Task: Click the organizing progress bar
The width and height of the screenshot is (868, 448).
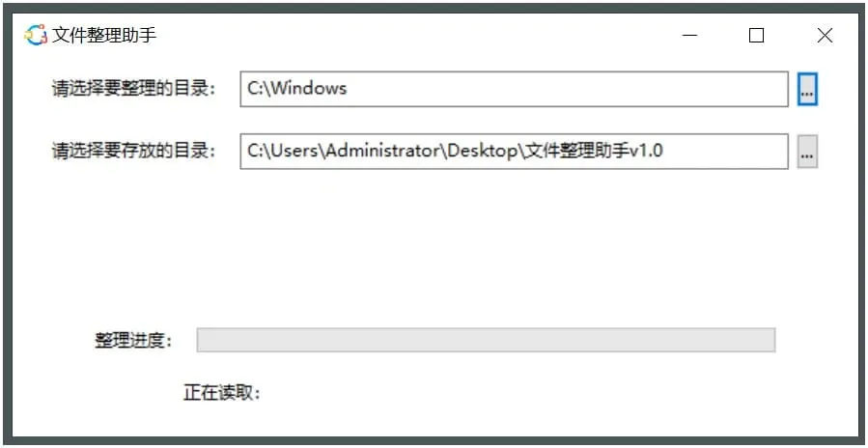Action: click(x=486, y=340)
